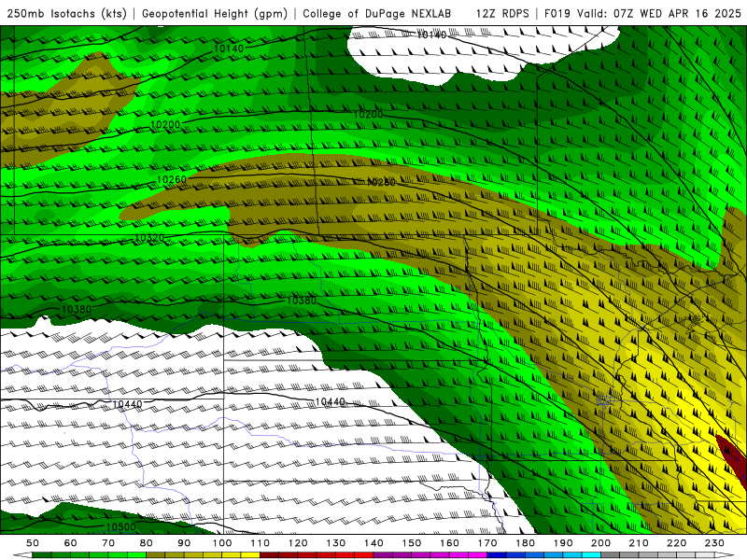The height and width of the screenshot is (560, 747).
Task: Click the 10140 contour label on green shading
Action: pyautogui.click(x=229, y=49)
